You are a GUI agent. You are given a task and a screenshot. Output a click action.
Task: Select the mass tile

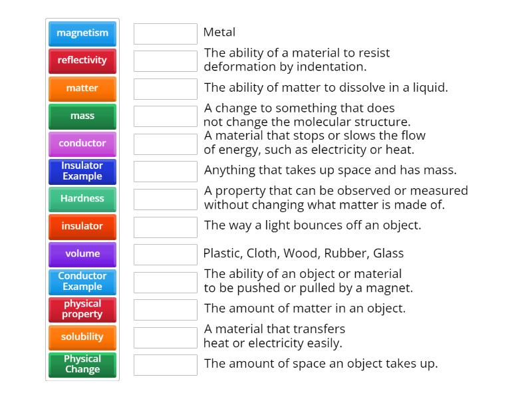click(82, 116)
